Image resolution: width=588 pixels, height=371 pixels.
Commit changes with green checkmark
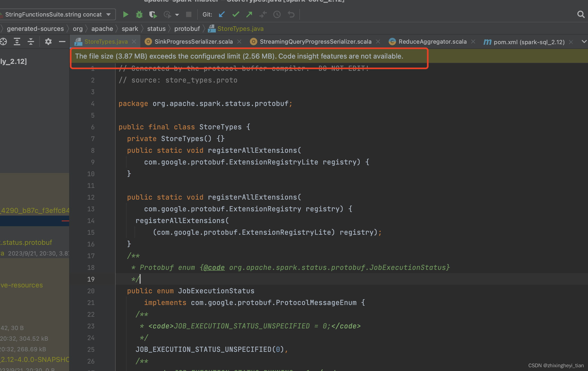point(236,14)
